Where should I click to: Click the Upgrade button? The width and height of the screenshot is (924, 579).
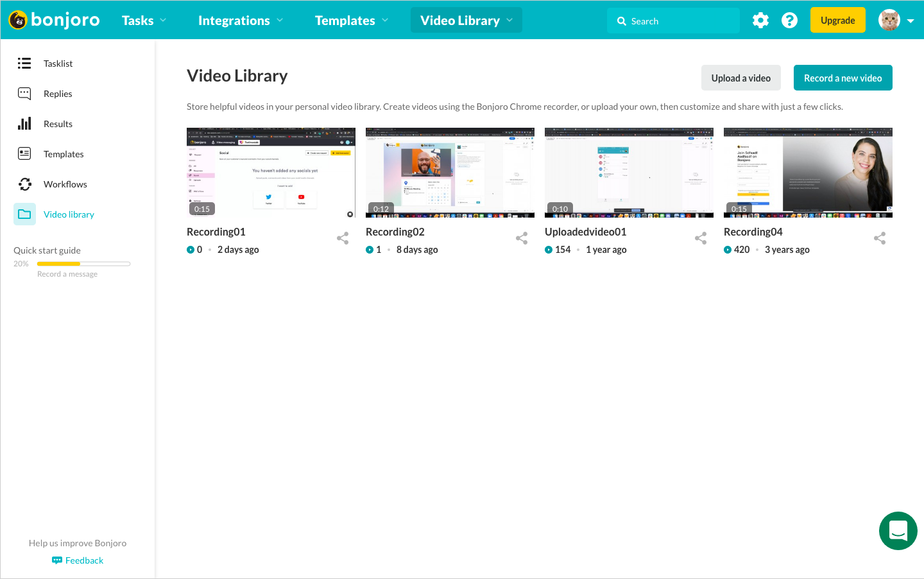(838, 20)
